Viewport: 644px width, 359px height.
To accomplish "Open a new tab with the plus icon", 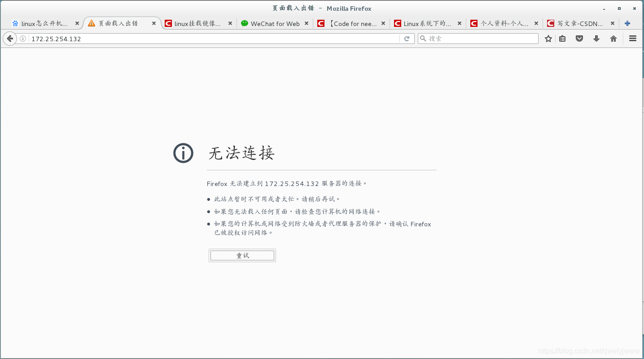I will pos(627,24).
